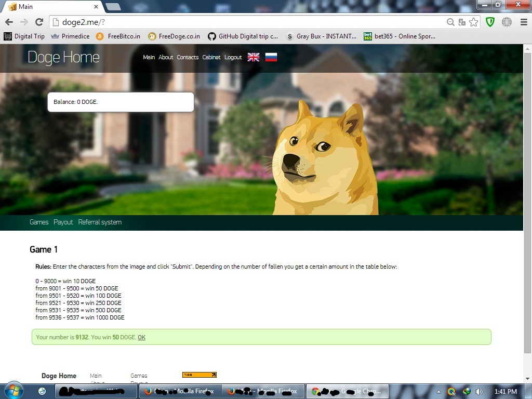Click the taskbar clock showing 1:41 PM
Viewport: 532px width, 399px height.
point(506,392)
